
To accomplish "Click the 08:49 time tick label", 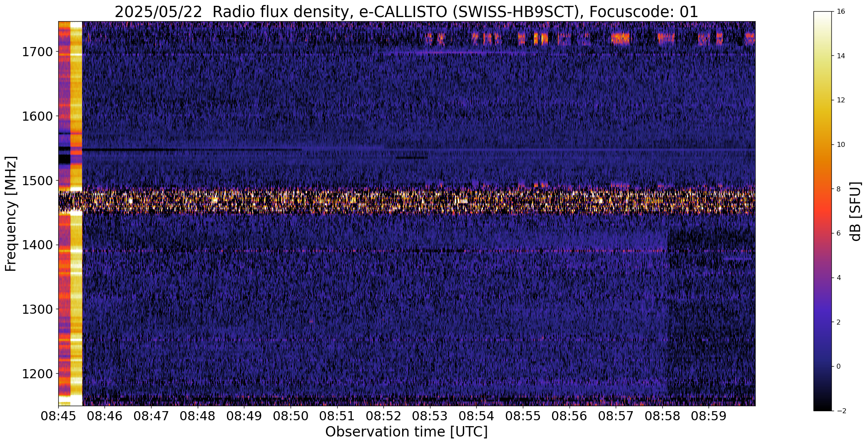I will point(244,416).
